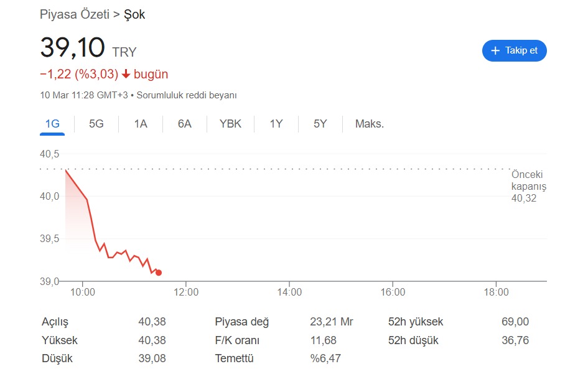The height and width of the screenshot is (374, 588).
Task: Click the plus icon in Takip et
Action: (495, 50)
